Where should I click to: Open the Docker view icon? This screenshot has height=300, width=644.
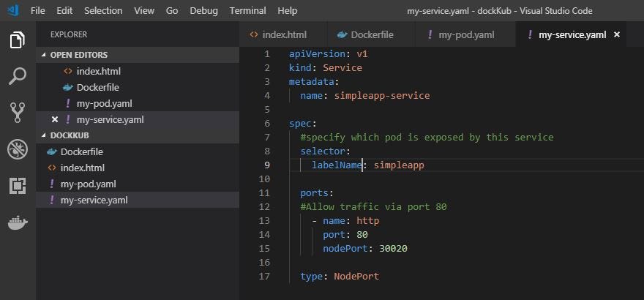pos(18,222)
